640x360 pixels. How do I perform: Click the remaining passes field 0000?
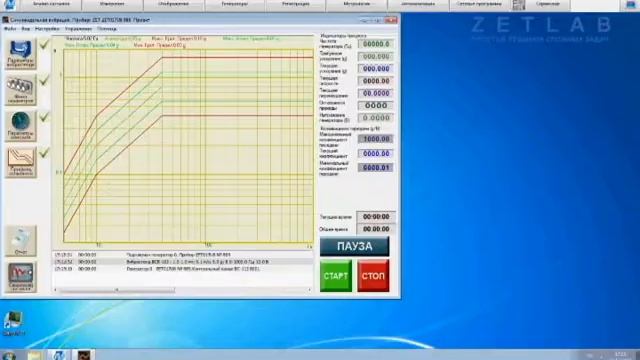376,106
